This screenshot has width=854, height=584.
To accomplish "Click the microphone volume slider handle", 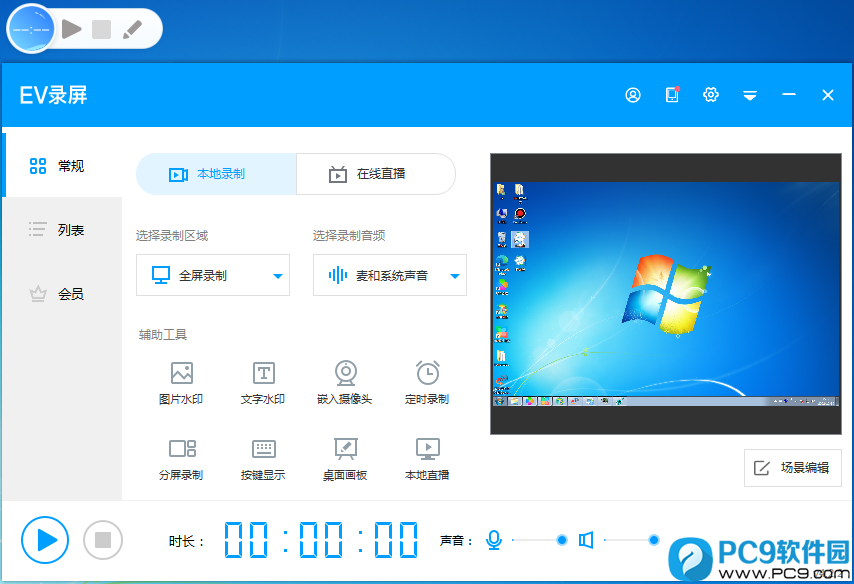I will pos(562,540).
